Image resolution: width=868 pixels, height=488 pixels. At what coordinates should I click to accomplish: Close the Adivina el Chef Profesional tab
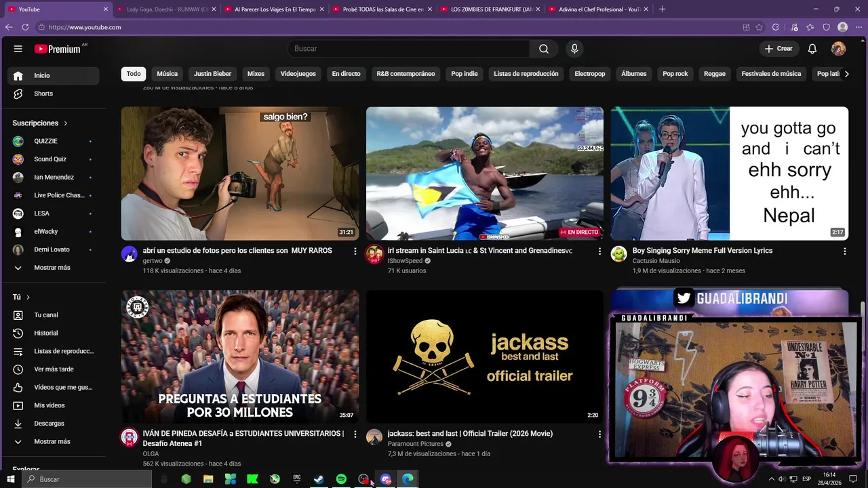tap(646, 9)
